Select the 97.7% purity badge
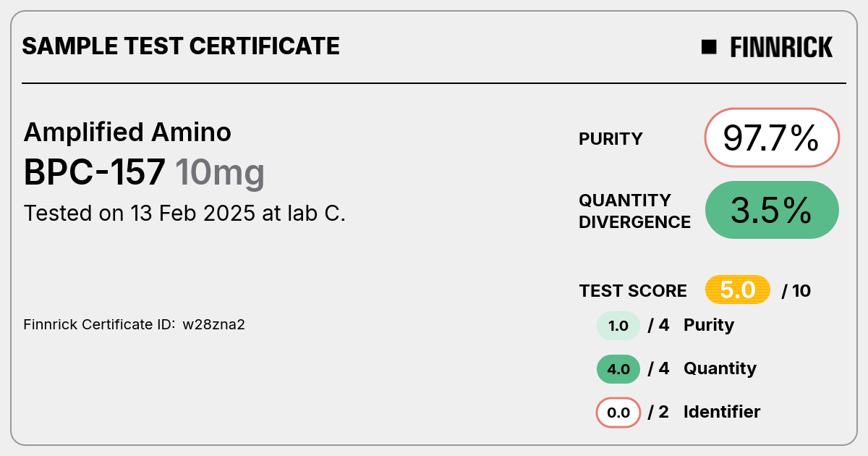Image resolution: width=868 pixels, height=456 pixels. point(772,138)
